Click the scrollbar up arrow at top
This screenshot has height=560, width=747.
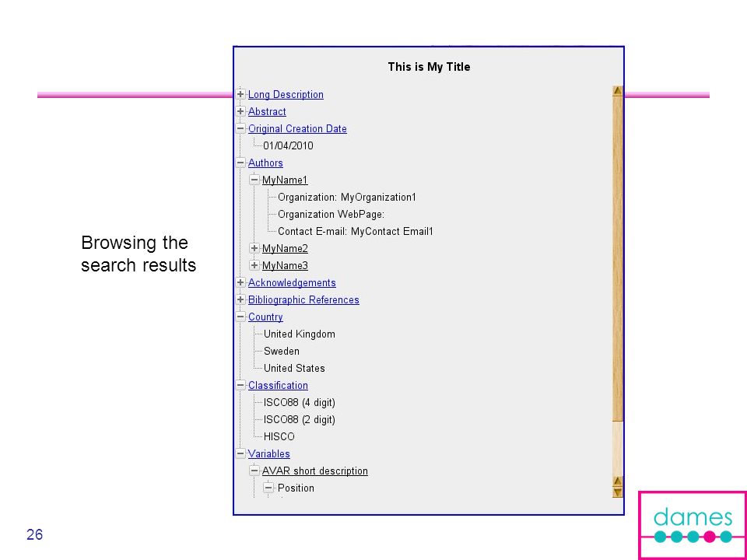coord(617,91)
